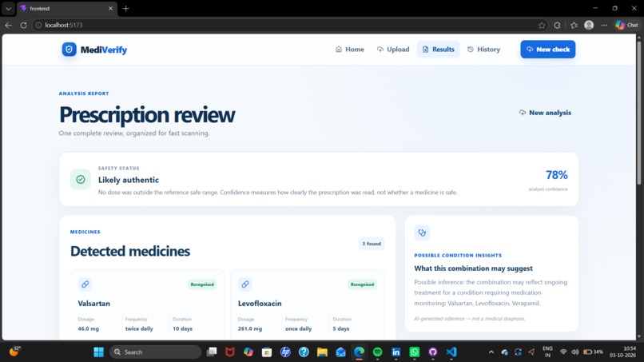
Task: Click the New analysis link
Action: point(545,113)
